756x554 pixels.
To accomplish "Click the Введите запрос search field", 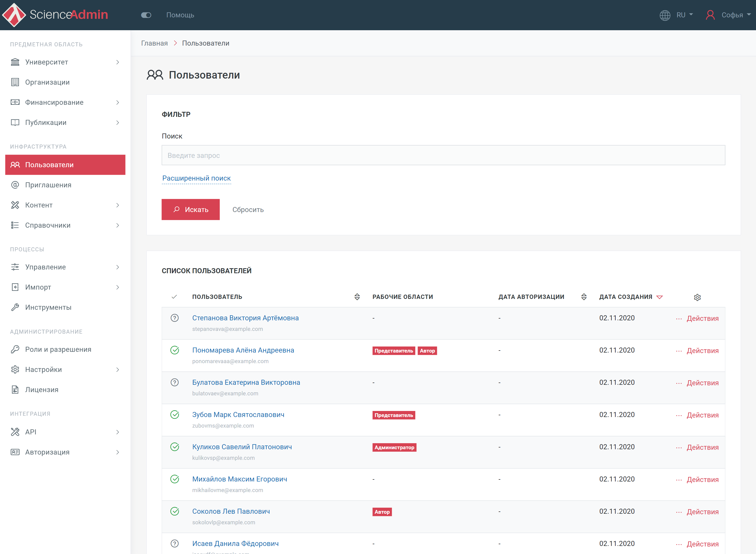I will point(443,155).
